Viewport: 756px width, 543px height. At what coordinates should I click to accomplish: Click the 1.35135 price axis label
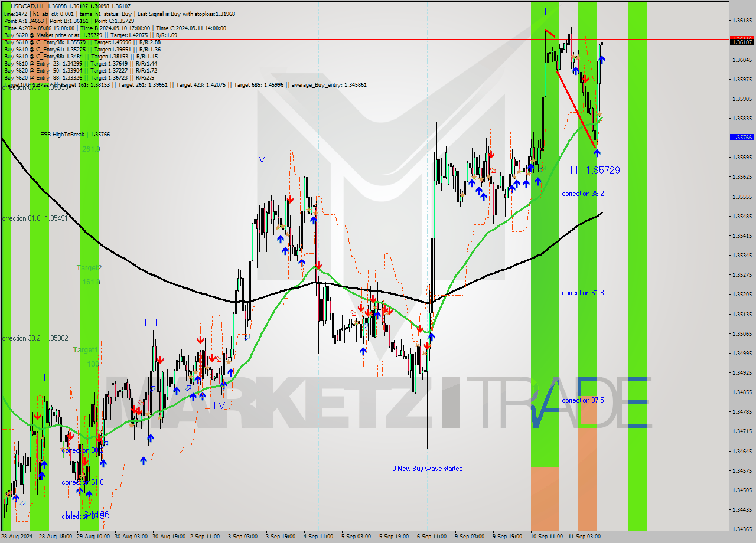click(x=741, y=314)
